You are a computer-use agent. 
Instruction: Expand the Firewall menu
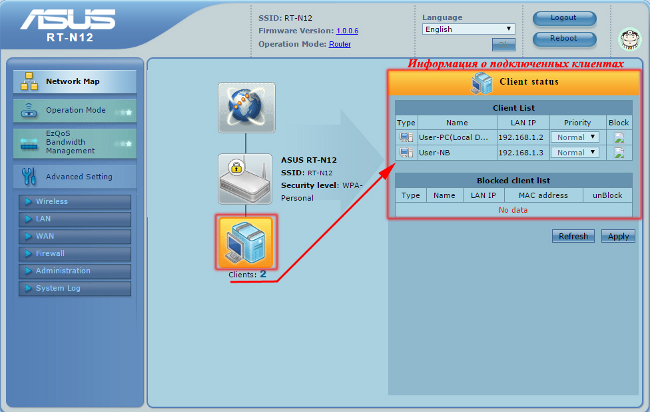75,253
